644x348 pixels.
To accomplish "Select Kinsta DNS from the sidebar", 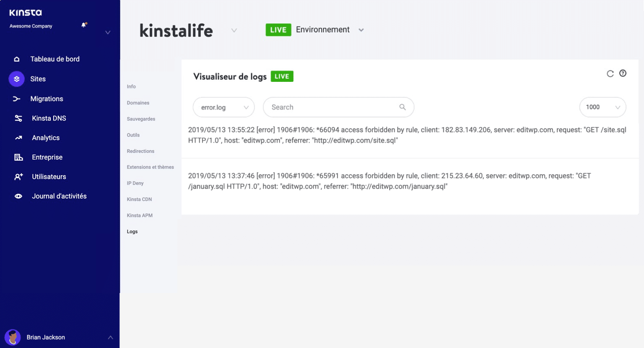I will click(49, 118).
